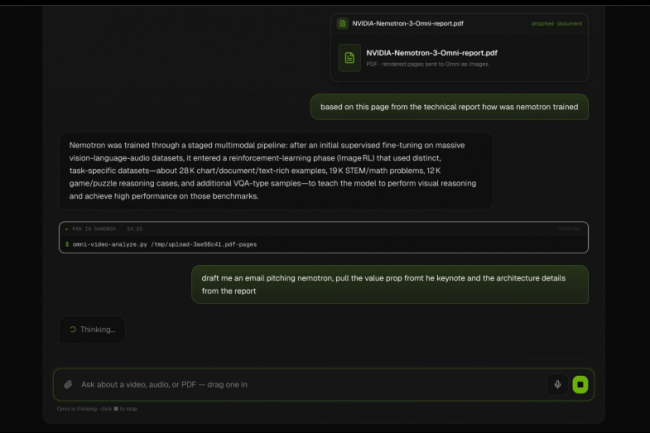Click the Nemotron training answer message
This screenshot has width=650, height=433.
click(x=273, y=170)
